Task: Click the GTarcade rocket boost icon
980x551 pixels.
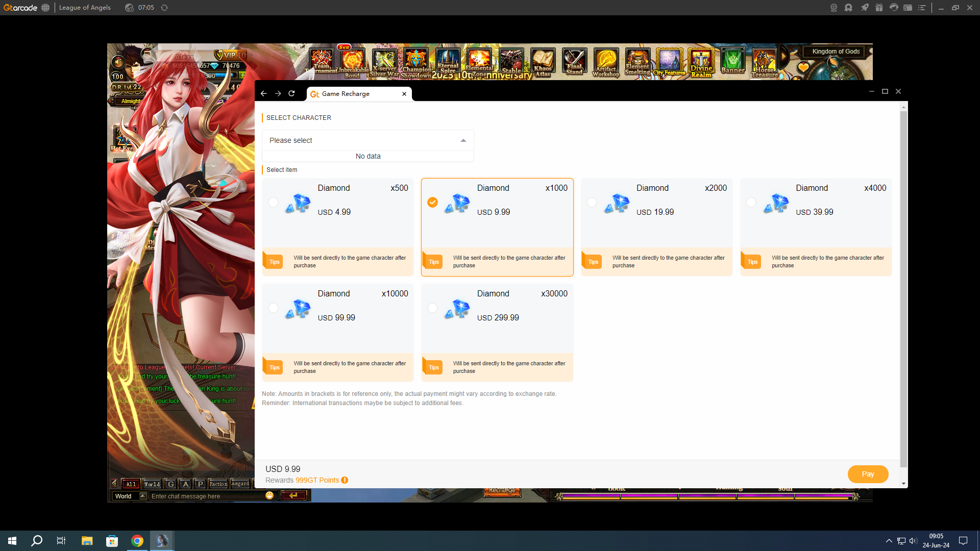Action: click(864, 8)
